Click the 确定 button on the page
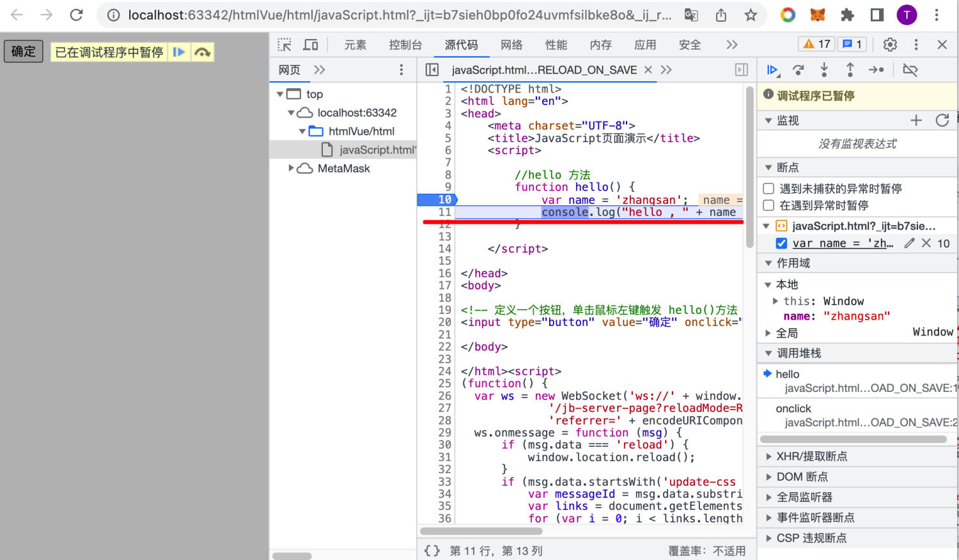Screen dimensions: 959x560 (x=24, y=51)
